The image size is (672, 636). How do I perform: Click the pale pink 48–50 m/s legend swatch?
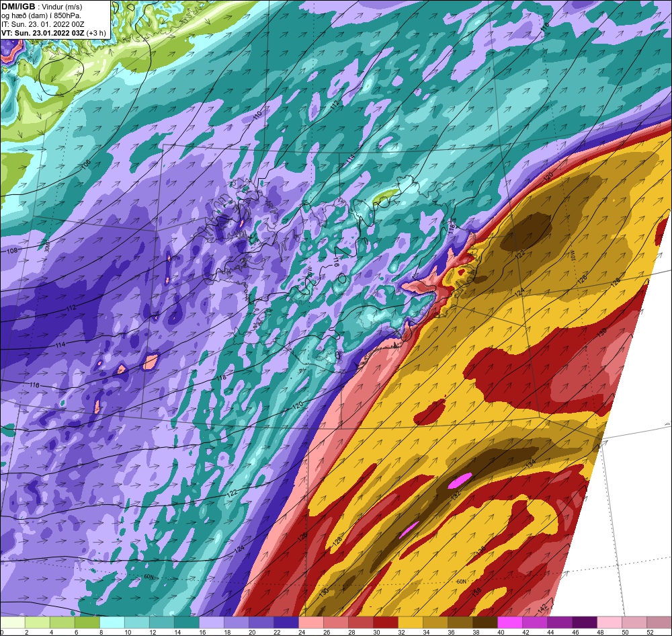(610, 623)
